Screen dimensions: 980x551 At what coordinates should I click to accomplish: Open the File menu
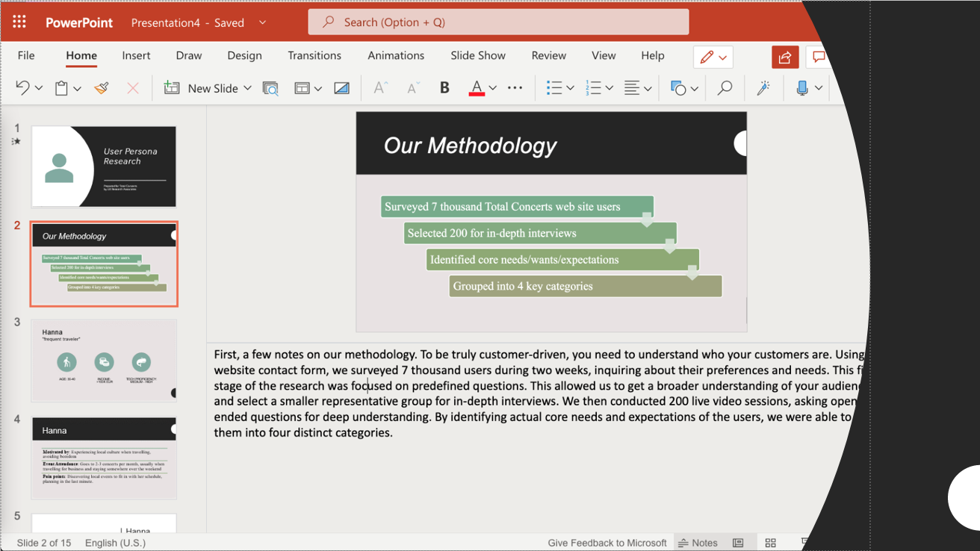tap(26, 55)
